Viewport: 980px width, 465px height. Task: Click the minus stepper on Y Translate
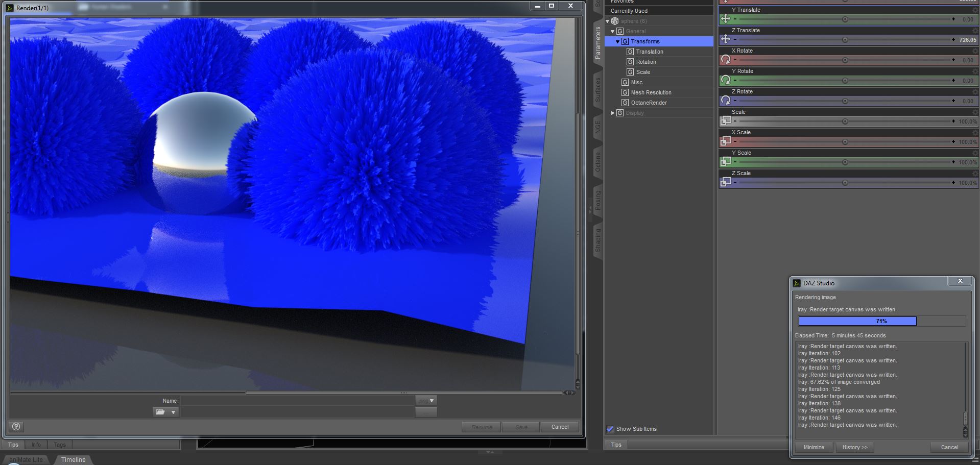(735, 19)
